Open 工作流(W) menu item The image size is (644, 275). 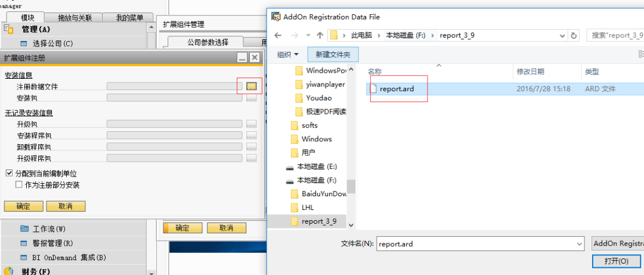(49, 228)
